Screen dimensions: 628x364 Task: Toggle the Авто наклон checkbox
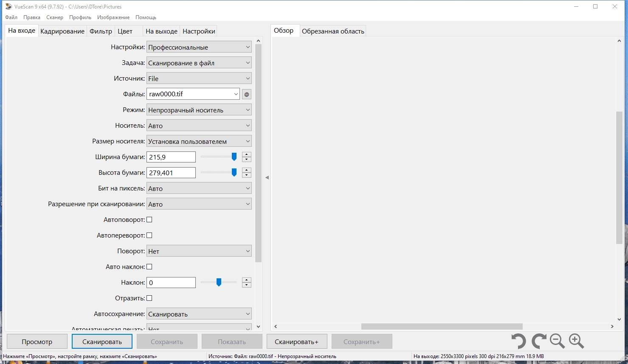click(x=149, y=267)
